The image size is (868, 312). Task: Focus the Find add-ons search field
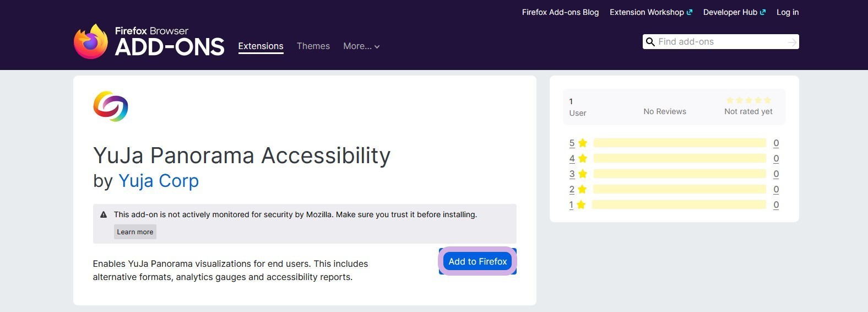coord(720,42)
